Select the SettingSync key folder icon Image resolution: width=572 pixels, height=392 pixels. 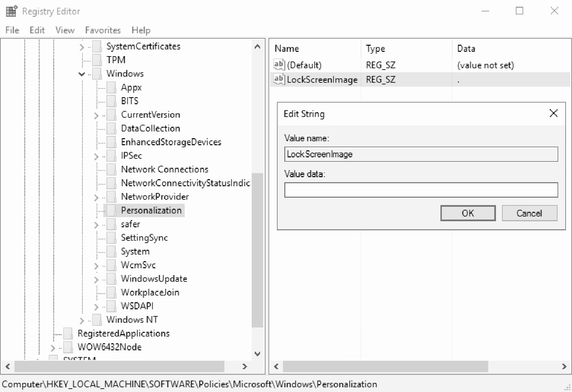(x=111, y=238)
